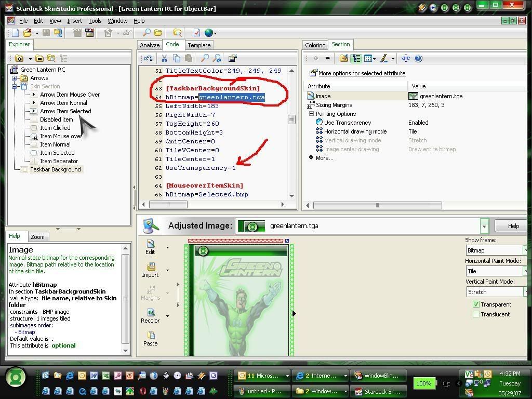Click the Find magnifier icon in Code toolbar
The width and height of the screenshot is (532, 399).
click(x=205, y=58)
